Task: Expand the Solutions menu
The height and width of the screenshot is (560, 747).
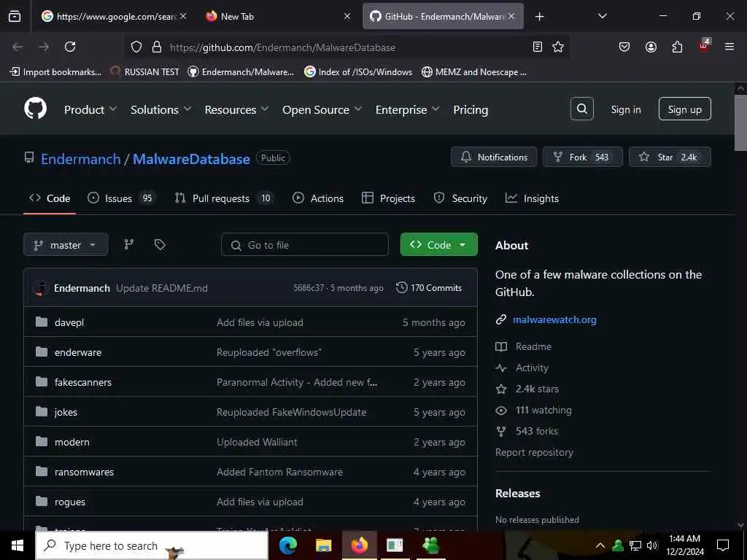Action: 161,109
